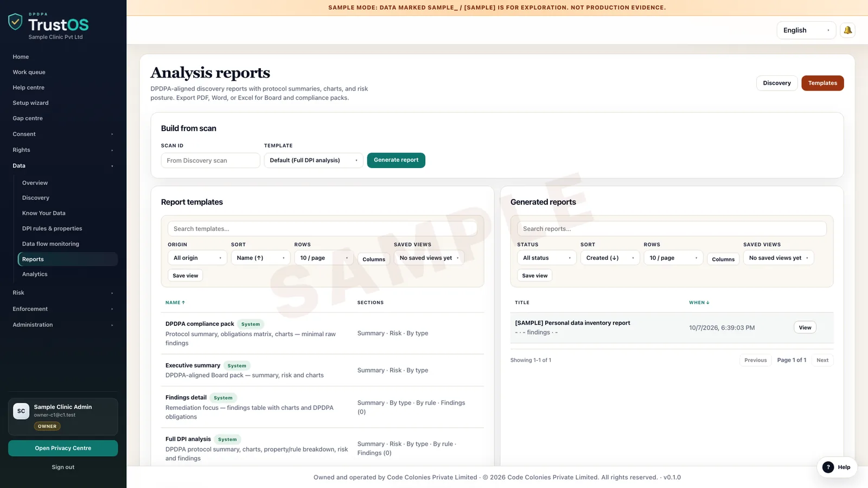Image resolution: width=868 pixels, height=488 pixels.
Task: Click Columns button in Report templates
Action: coord(374,259)
